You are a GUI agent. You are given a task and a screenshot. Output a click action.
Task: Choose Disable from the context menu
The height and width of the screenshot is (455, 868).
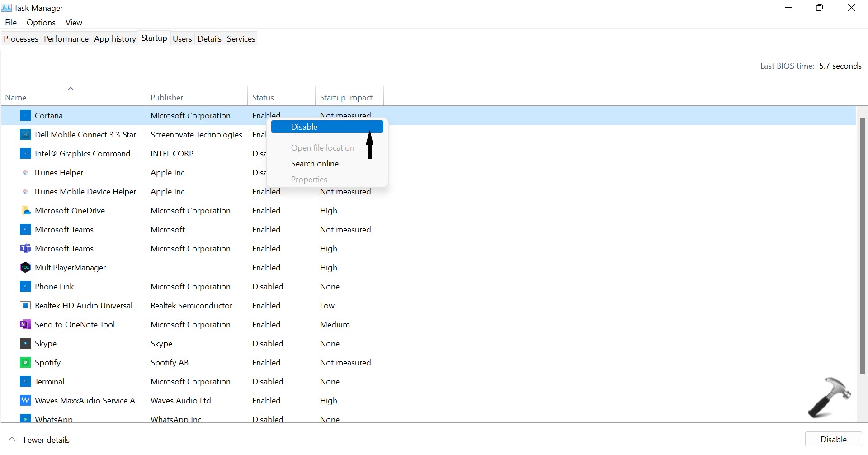304,127
